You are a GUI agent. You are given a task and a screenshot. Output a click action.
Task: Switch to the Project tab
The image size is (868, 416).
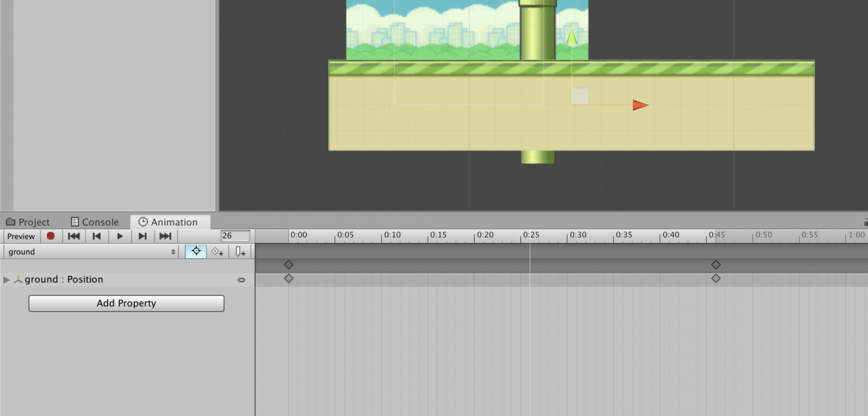coord(28,222)
